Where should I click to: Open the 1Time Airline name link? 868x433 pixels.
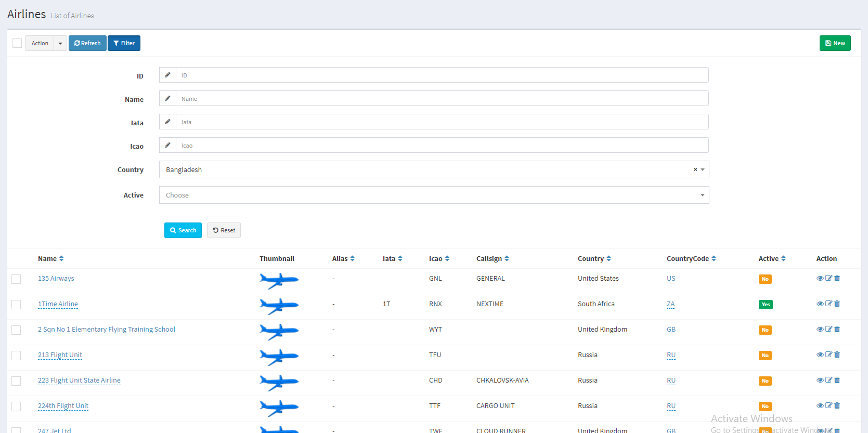pos(58,304)
